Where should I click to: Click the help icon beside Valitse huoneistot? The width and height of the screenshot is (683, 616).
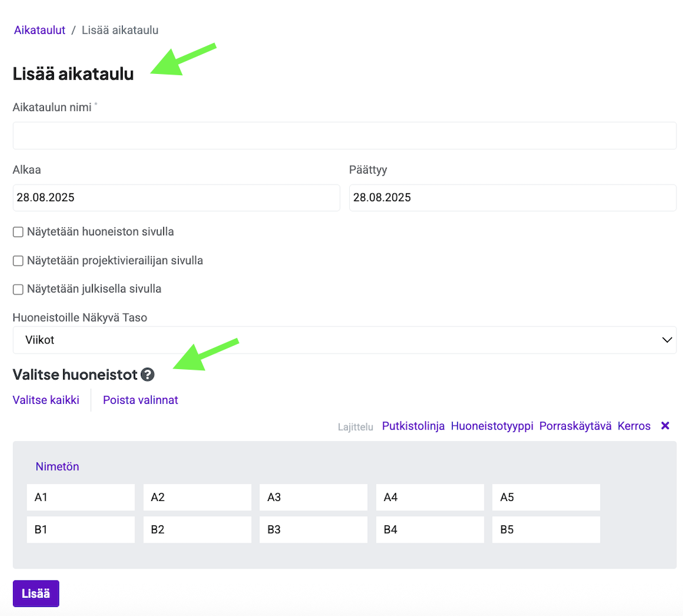(148, 374)
